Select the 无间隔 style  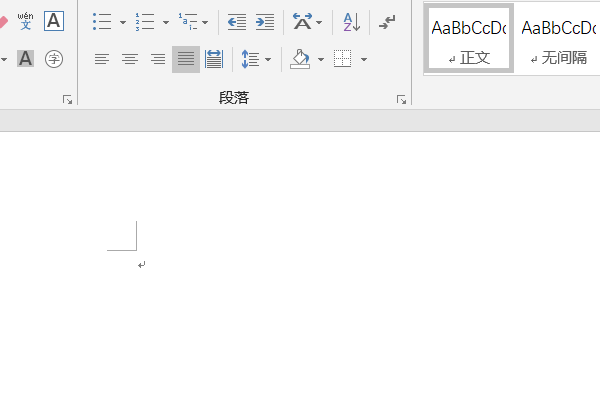click(558, 39)
